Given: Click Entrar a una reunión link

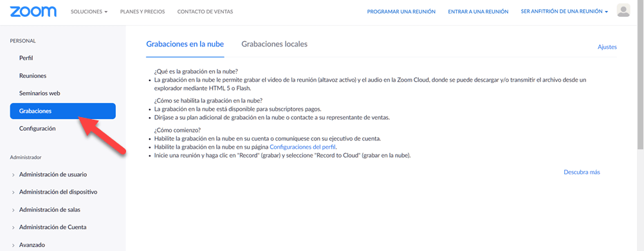Looking at the screenshot, I should [478, 12].
